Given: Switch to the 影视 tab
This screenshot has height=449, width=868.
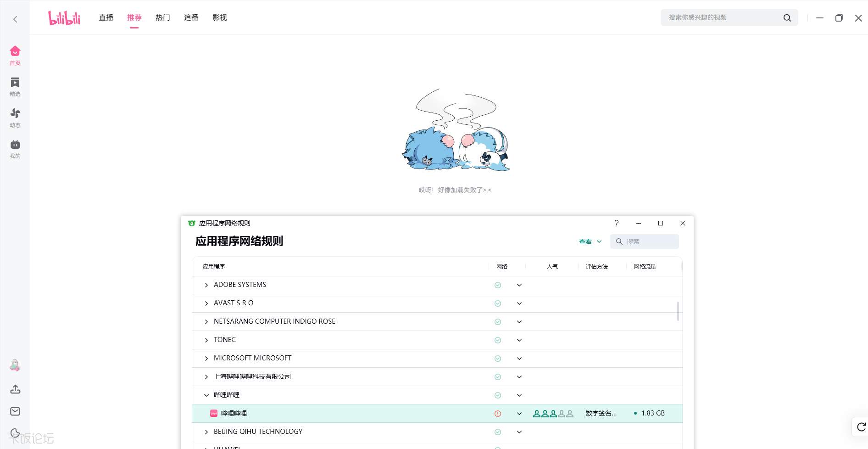Looking at the screenshot, I should point(220,17).
